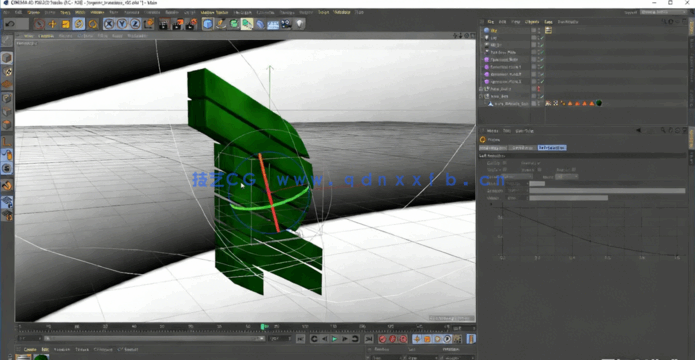Toggle the Surface checkbox
This screenshot has height=360, width=695.
[x=504, y=169]
